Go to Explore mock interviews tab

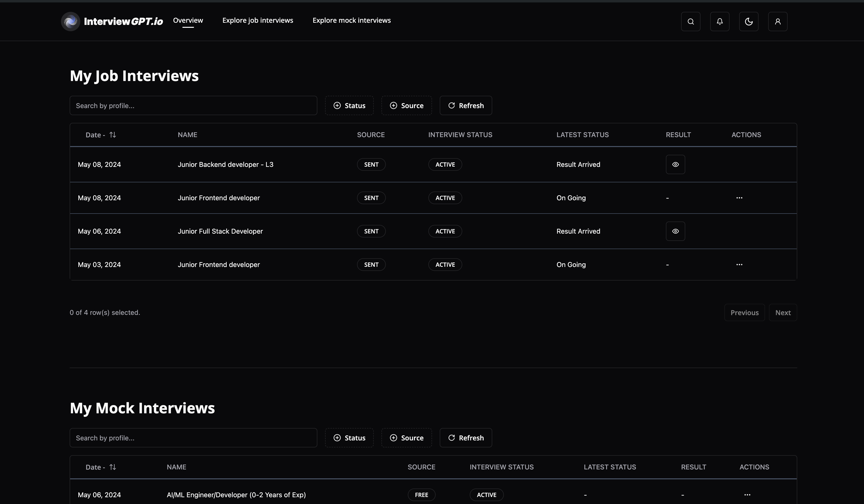tap(351, 20)
